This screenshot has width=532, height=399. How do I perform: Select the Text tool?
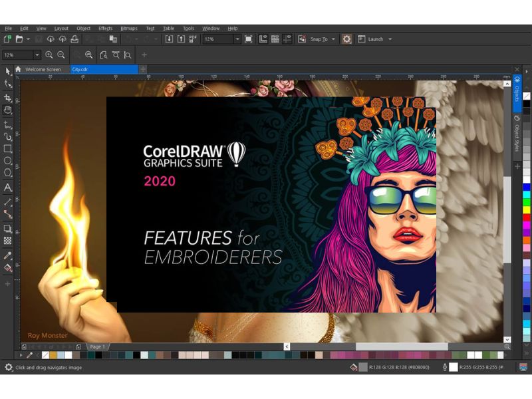click(x=8, y=188)
